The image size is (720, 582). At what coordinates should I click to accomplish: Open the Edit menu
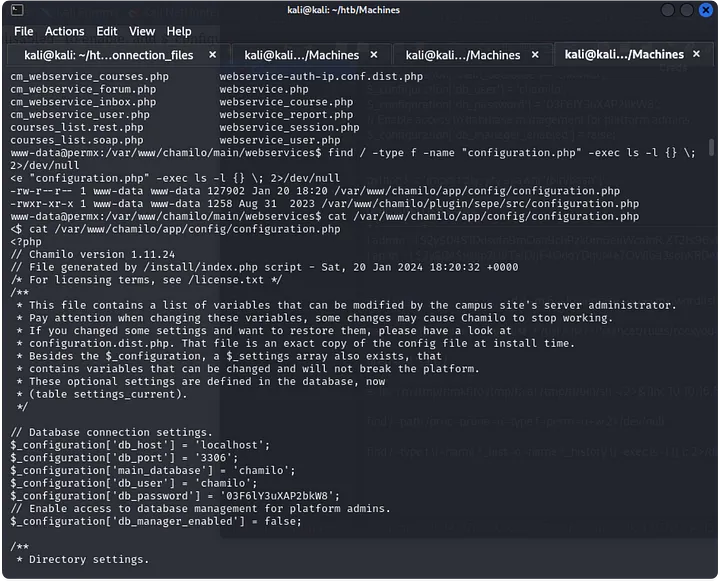[x=107, y=31]
